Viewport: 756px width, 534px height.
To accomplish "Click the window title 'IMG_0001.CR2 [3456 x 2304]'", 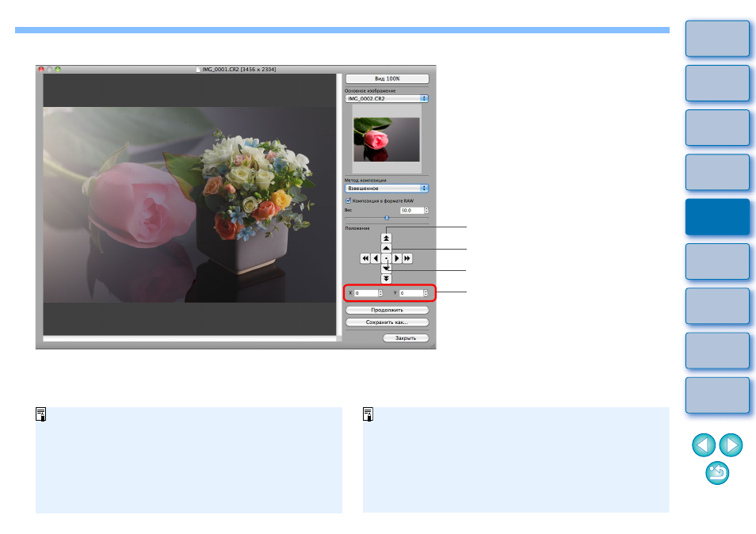I will tap(239, 70).
